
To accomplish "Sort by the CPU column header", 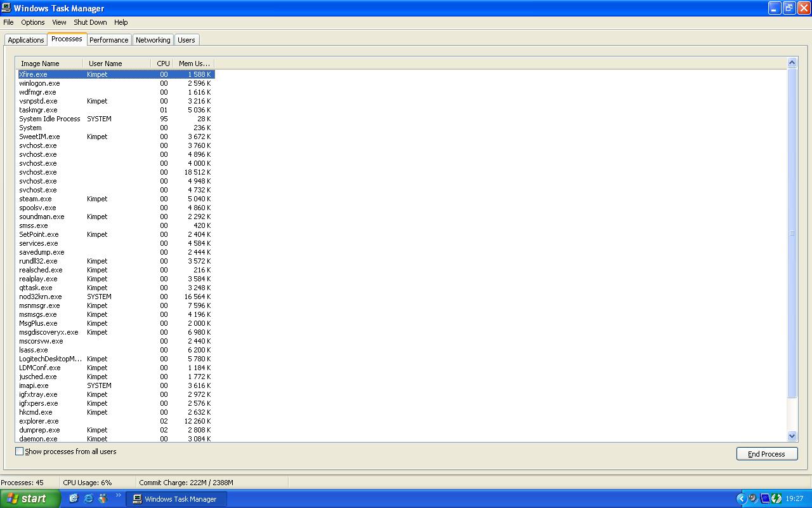I will coord(163,63).
